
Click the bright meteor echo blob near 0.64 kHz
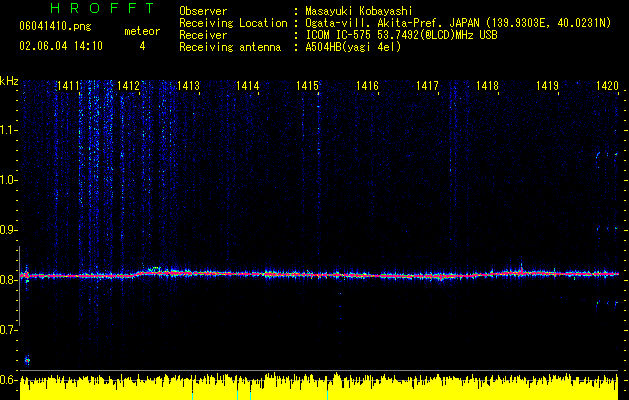pyautogui.click(x=27, y=360)
